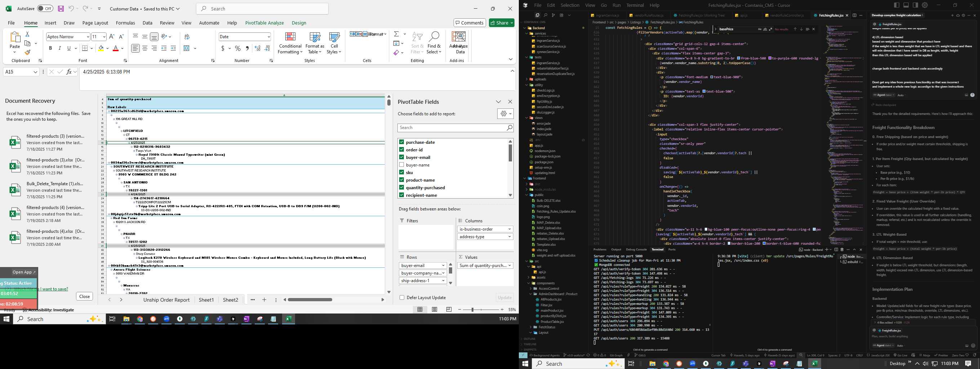Click the Save icon in Excel title bar

pos(61,8)
